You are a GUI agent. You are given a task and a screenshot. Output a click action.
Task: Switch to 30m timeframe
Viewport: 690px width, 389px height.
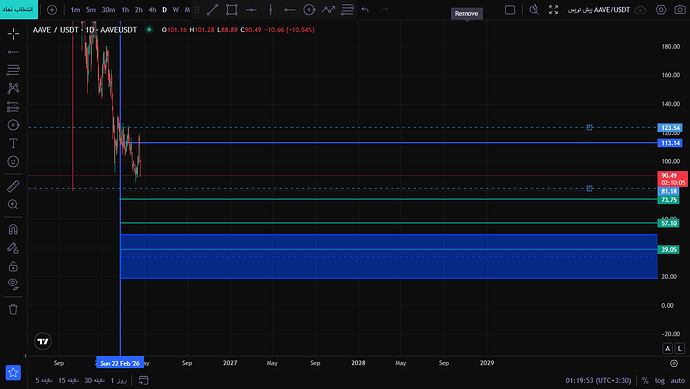pos(108,10)
